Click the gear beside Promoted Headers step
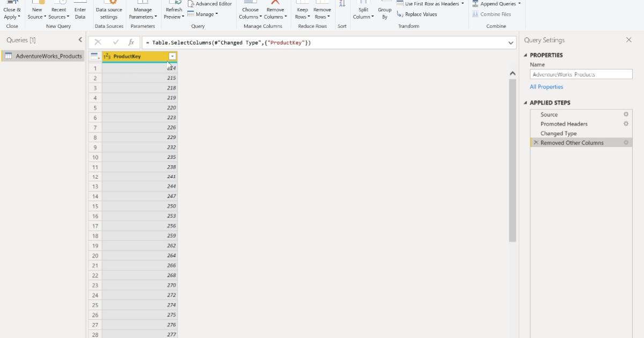The height and width of the screenshot is (338, 644). pyautogui.click(x=626, y=124)
